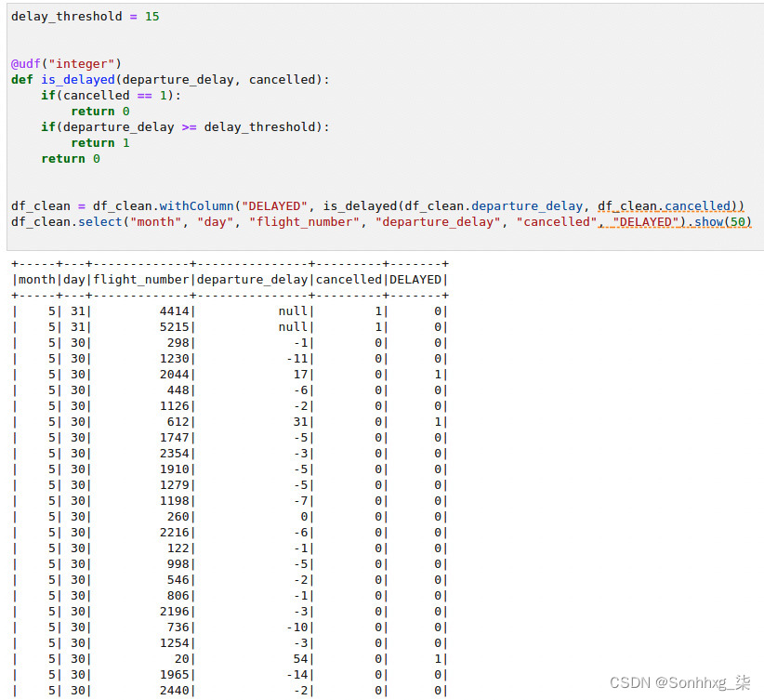The height and width of the screenshot is (700, 764).
Task: Click the null delay in flight 5215 row
Action: coord(293,327)
